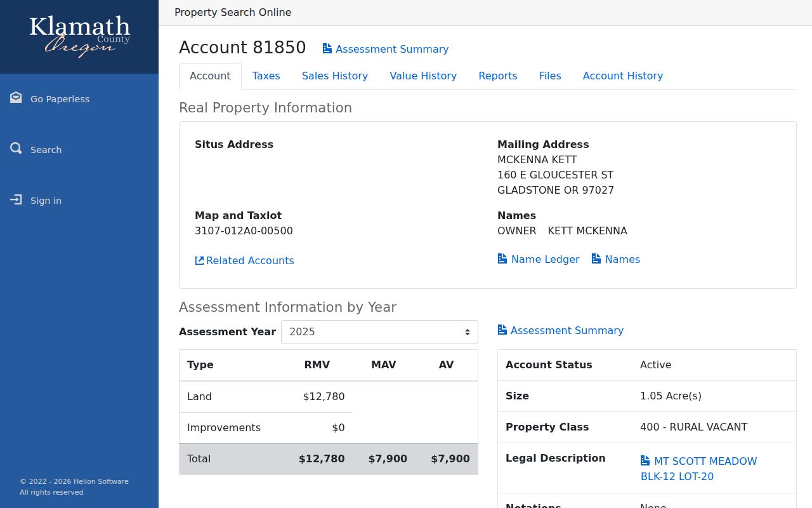Click the Search link in sidebar
Image resolution: width=812 pixels, height=508 pixels.
coord(46,150)
